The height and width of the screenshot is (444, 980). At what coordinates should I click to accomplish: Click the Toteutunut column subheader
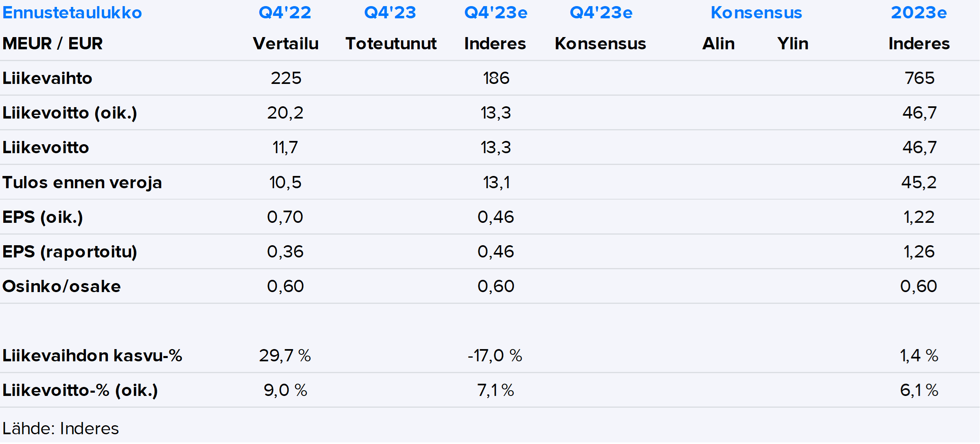point(391,44)
